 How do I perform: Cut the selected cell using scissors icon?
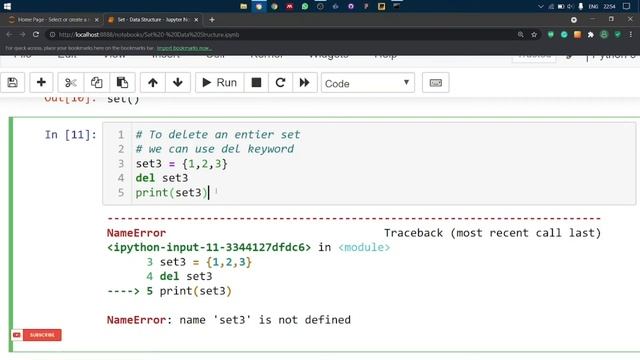coord(71,83)
